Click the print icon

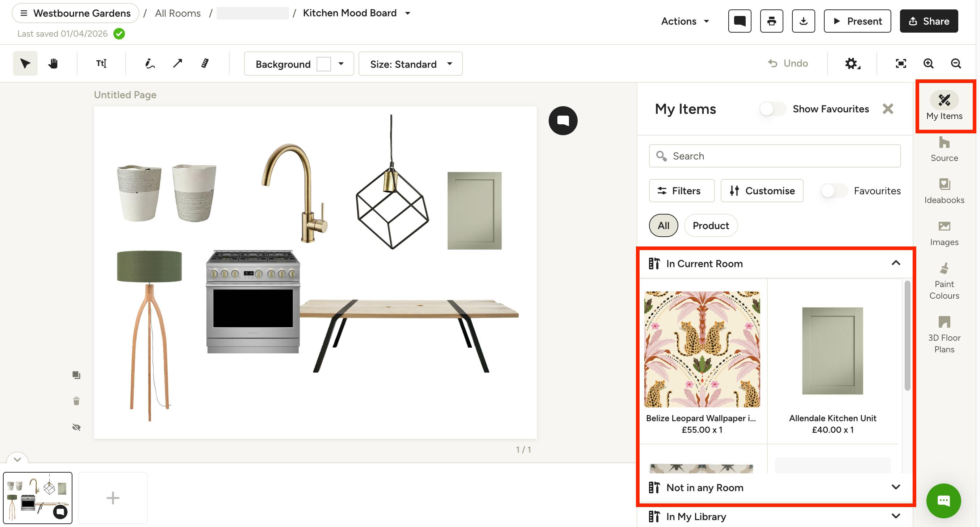(x=771, y=21)
